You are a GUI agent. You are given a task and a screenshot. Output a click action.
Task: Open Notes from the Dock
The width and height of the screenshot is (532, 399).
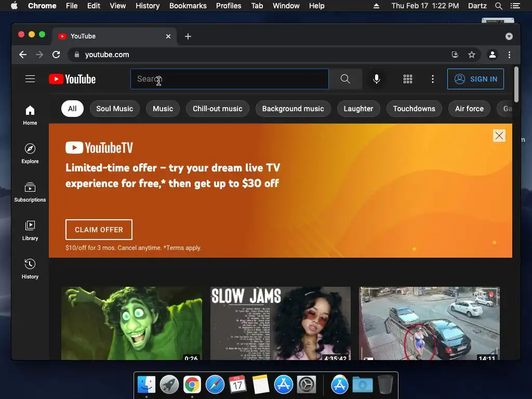261,384
